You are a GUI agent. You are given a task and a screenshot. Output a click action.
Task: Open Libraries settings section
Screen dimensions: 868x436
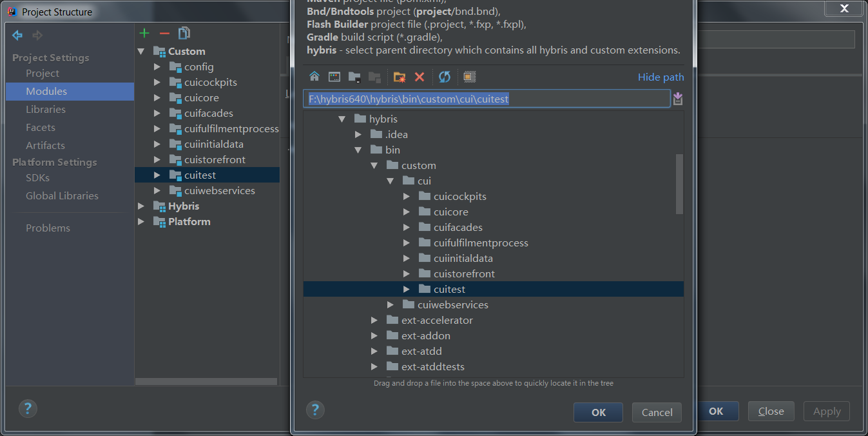[x=46, y=110]
